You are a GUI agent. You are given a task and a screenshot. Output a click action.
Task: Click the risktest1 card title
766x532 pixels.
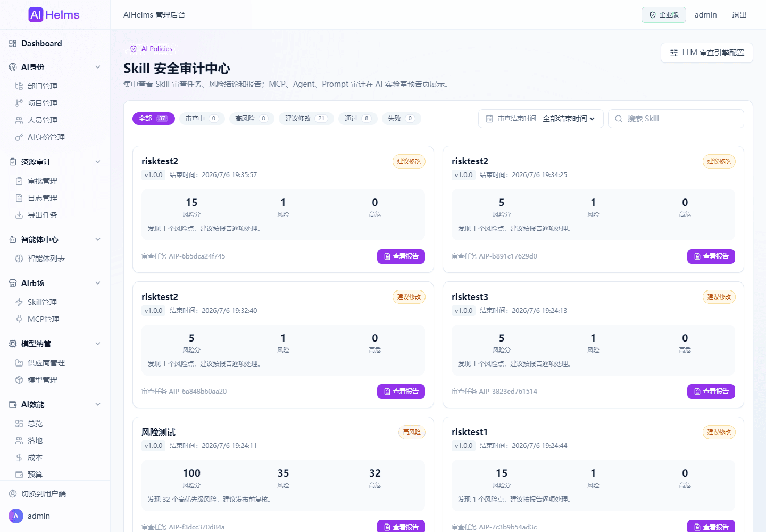coord(470,432)
